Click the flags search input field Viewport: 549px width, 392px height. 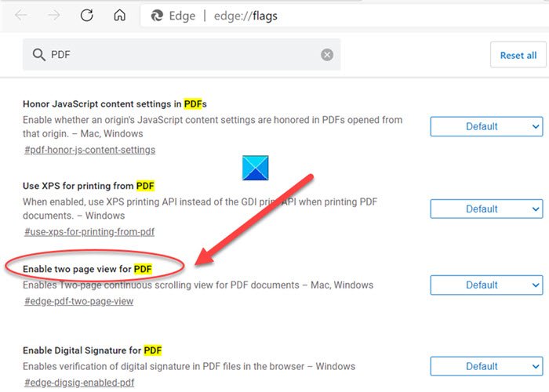pyautogui.click(x=182, y=55)
